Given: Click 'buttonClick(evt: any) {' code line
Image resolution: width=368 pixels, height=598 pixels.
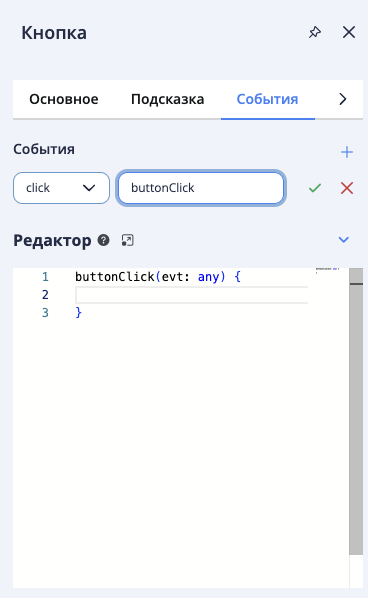Looking at the screenshot, I should tap(158, 277).
